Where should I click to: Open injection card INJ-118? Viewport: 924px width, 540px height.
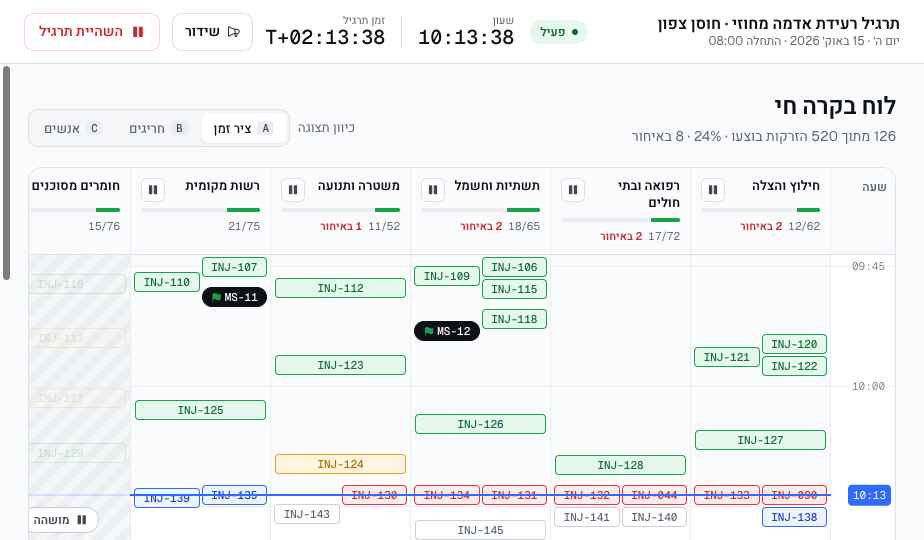click(x=514, y=319)
